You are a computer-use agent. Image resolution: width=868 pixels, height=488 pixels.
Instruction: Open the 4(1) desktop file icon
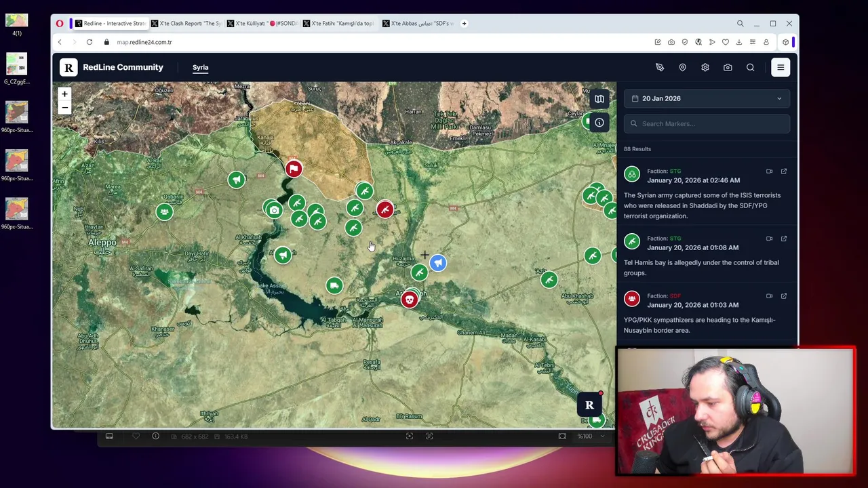click(x=16, y=24)
